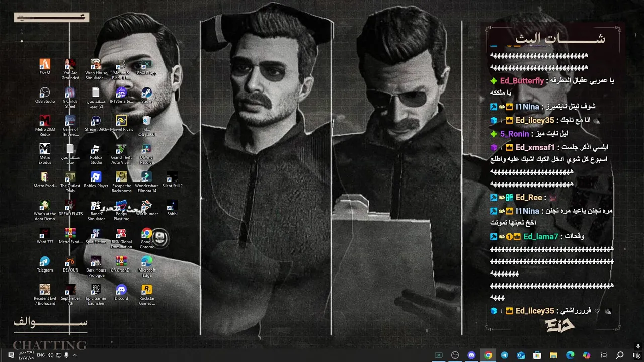Select the IPTVSmarters desktop icon
The image size is (644, 362).
pos(121,96)
